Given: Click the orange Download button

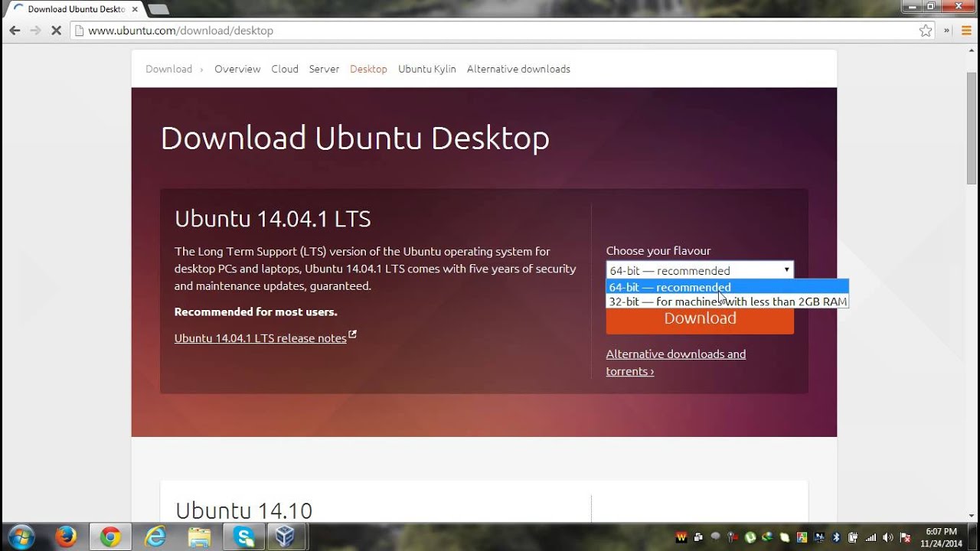Looking at the screenshot, I should pos(700,318).
